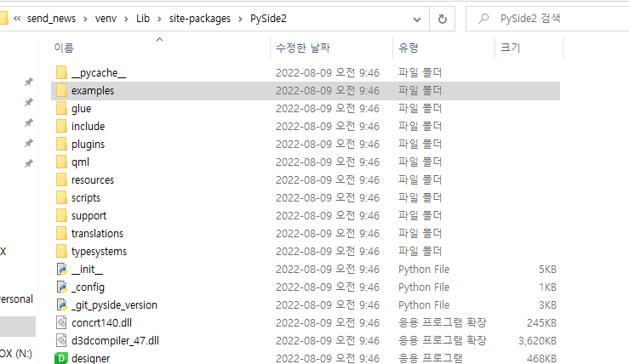Click the __init__ Python file icon
Screen dimensions: 629x364
(61, 269)
